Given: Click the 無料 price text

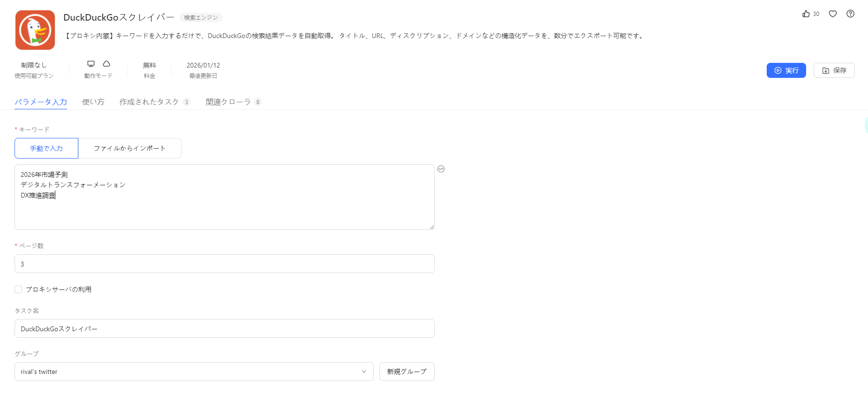Looking at the screenshot, I should click(150, 65).
